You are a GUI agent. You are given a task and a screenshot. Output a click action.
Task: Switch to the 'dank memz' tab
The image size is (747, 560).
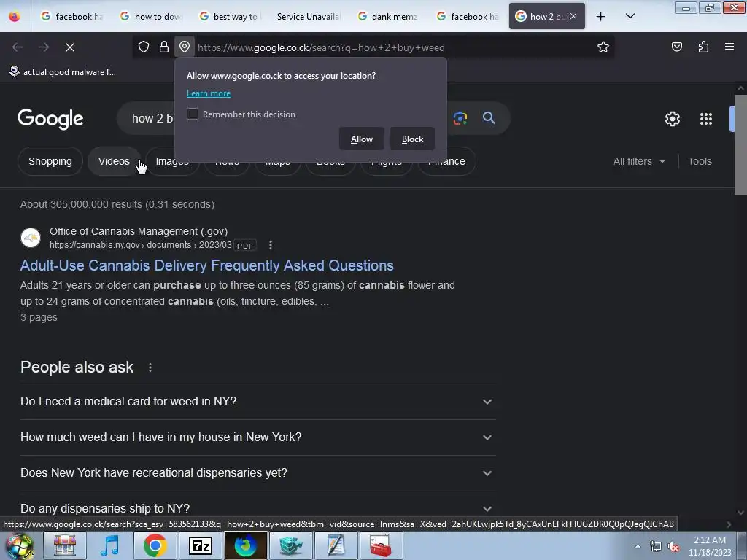point(389,17)
